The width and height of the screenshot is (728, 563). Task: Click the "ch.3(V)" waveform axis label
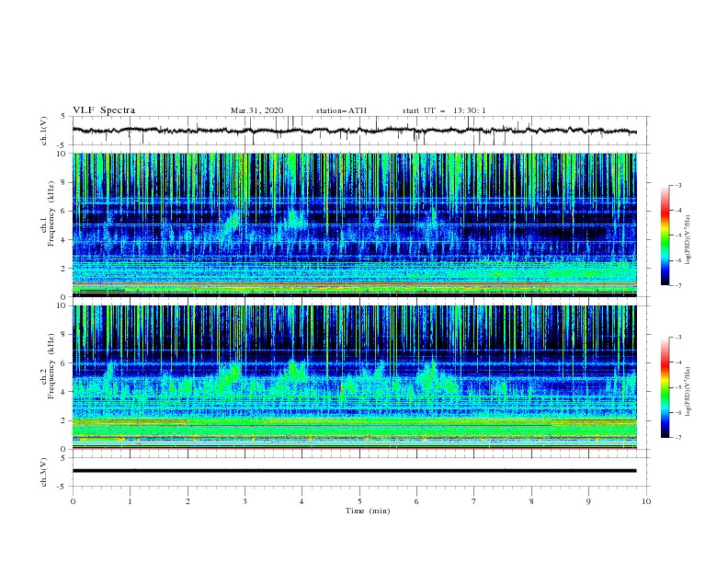coord(44,472)
